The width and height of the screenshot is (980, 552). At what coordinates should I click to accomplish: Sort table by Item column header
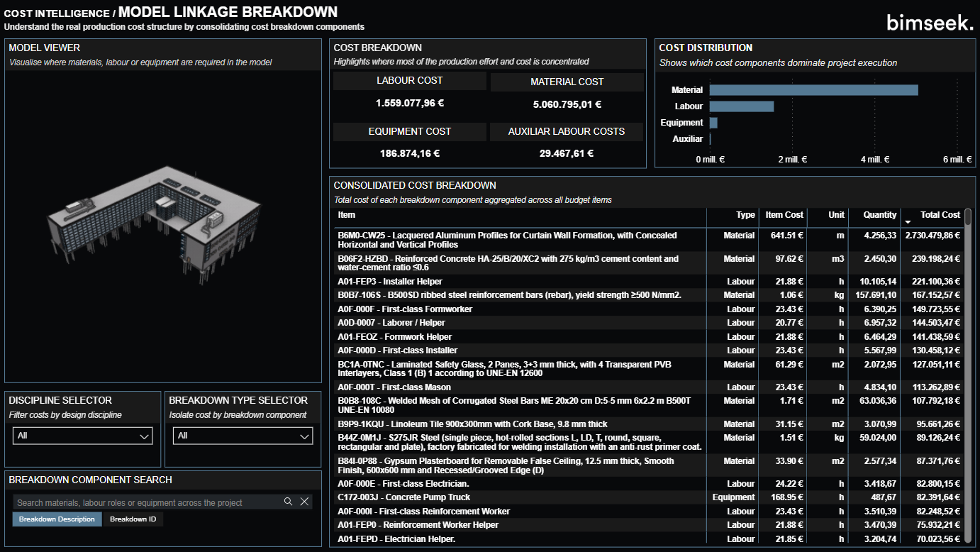[x=347, y=215]
